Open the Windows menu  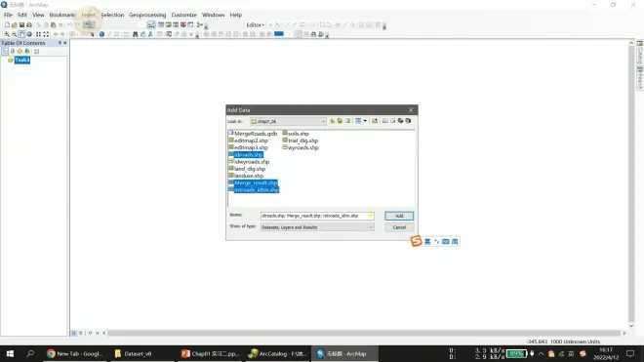213,15
